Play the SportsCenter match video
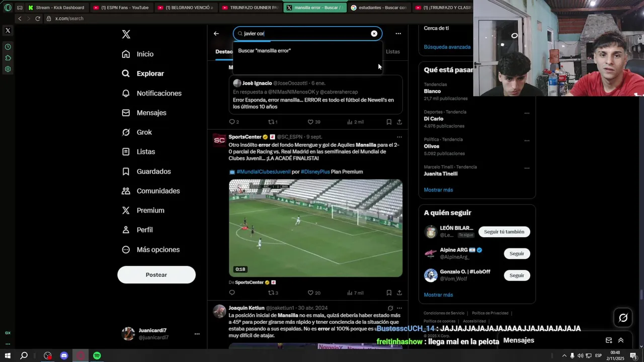This screenshot has width=644, height=362. tap(315, 228)
